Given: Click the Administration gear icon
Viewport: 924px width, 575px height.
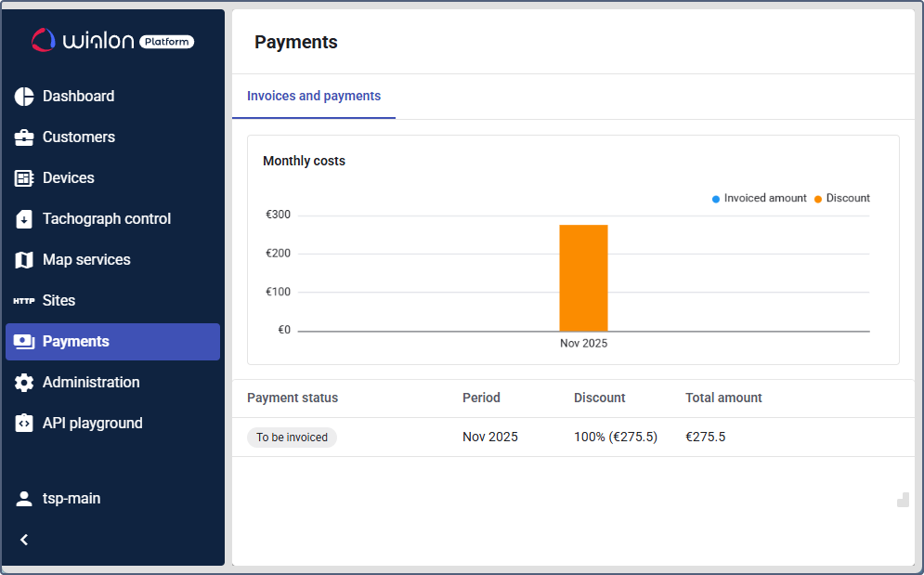Looking at the screenshot, I should [x=24, y=383].
